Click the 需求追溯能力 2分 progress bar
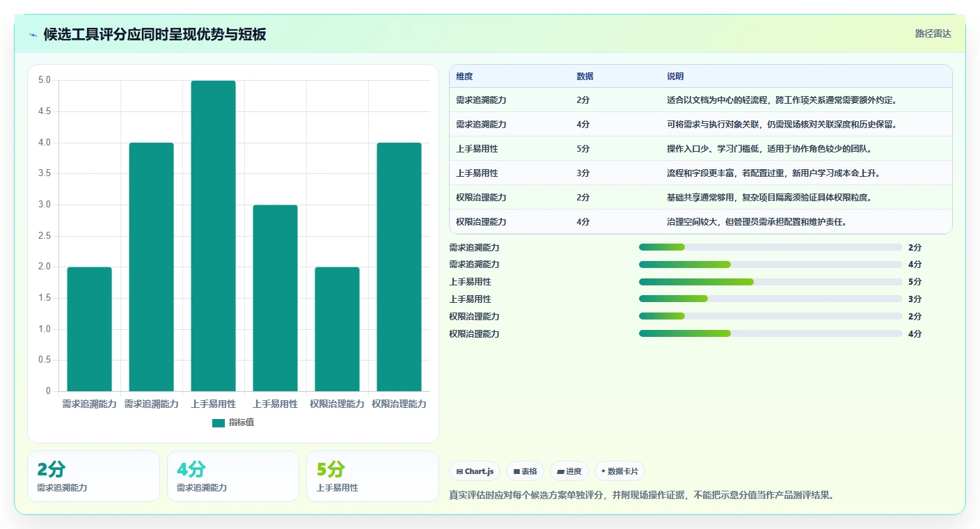This screenshot has height=529, width=980. click(770, 247)
